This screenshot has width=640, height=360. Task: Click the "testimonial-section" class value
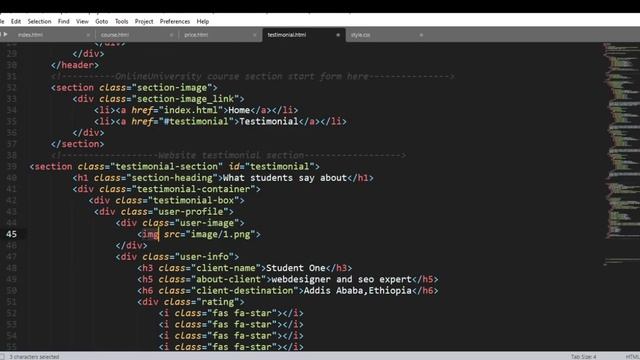[x=167, y=167]
